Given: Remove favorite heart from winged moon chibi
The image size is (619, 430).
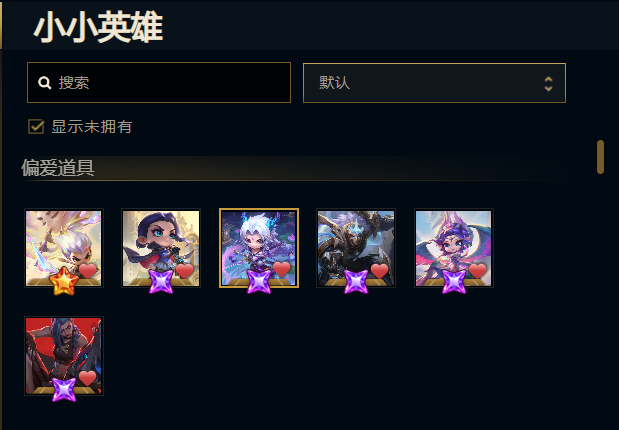Looking at the screenshot, I should click(x=477, y=271).
